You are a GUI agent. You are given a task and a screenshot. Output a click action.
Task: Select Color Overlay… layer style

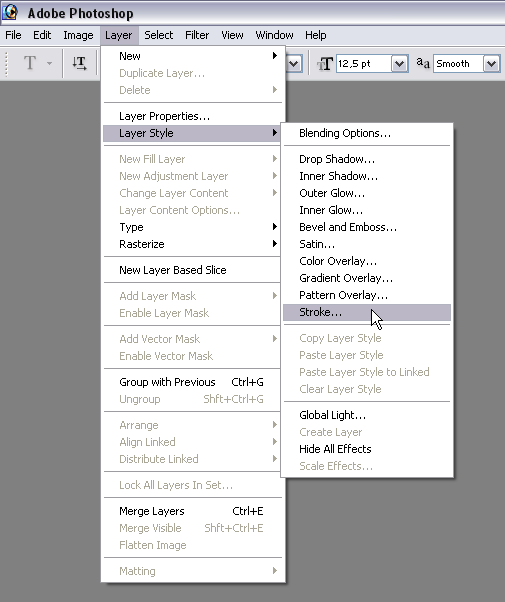pyautogui.click(x=367, y=261)
